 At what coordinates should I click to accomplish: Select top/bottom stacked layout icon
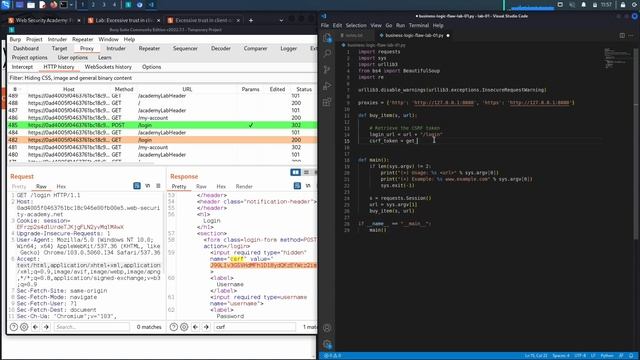pyautogui.click(x=306, y=173)
